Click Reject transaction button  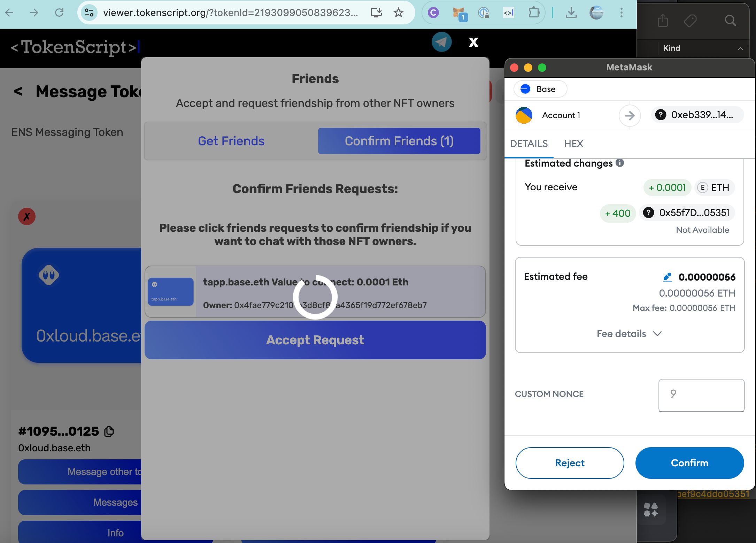(x=569, y=463)
